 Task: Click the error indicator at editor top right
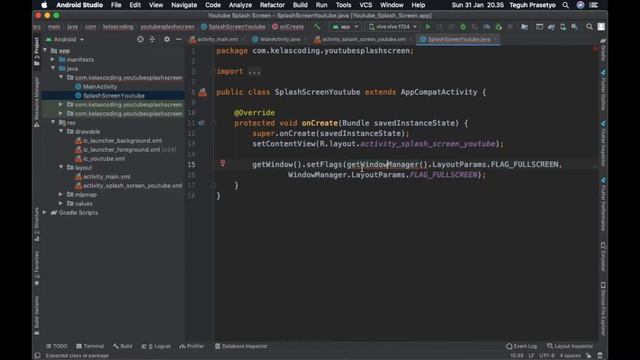(595, 49)
